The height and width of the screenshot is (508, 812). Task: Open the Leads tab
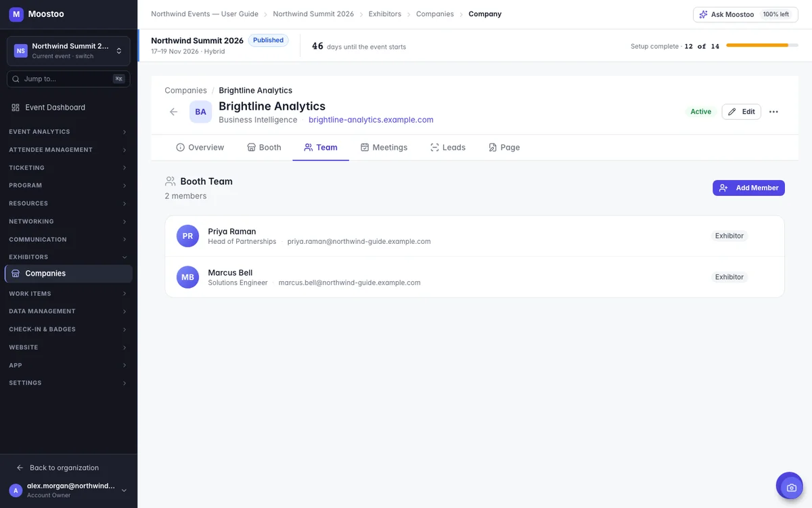tap(448, 147)
